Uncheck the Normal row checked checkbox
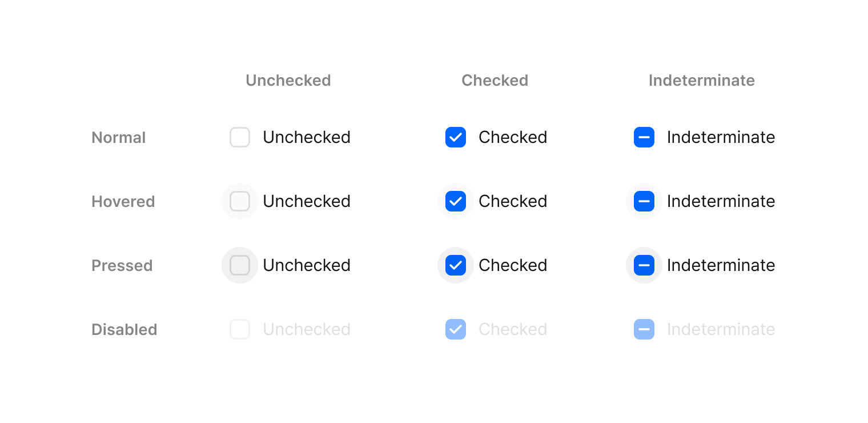 pyautogui.click(x=456, y=137)
